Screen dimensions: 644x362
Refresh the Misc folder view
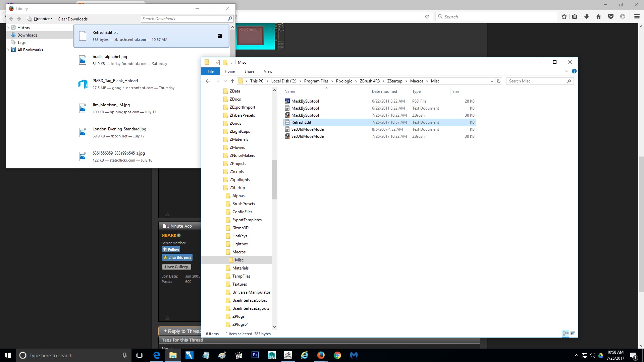click(499, 81)
